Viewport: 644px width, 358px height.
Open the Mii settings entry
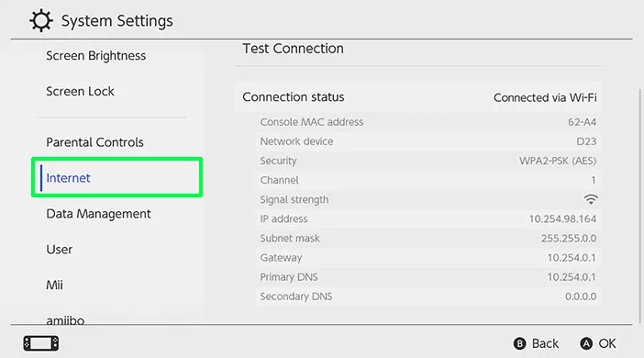click(x=55, y=285)
